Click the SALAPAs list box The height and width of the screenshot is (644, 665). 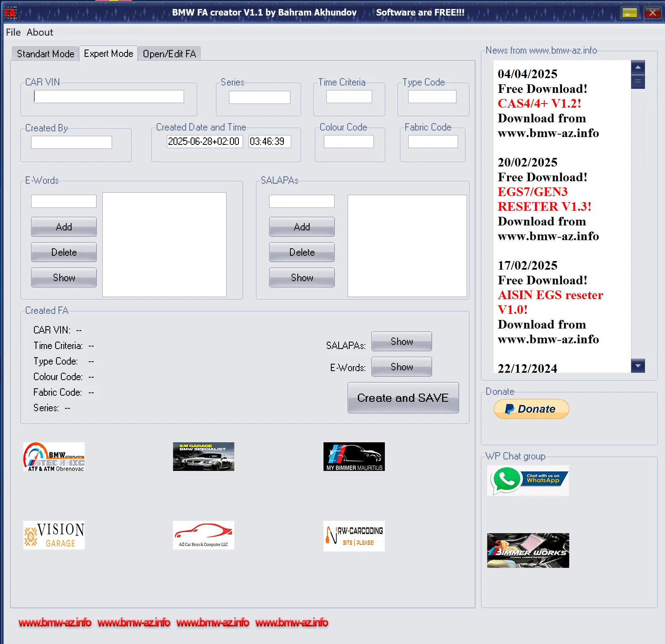407,246
